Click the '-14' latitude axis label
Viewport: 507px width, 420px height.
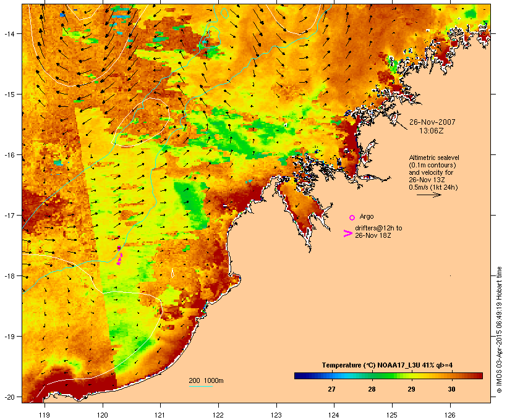tap(9, 33)
